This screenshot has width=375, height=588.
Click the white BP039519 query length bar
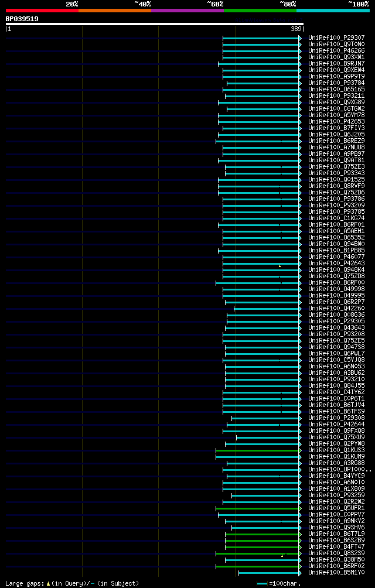point(155,24)
